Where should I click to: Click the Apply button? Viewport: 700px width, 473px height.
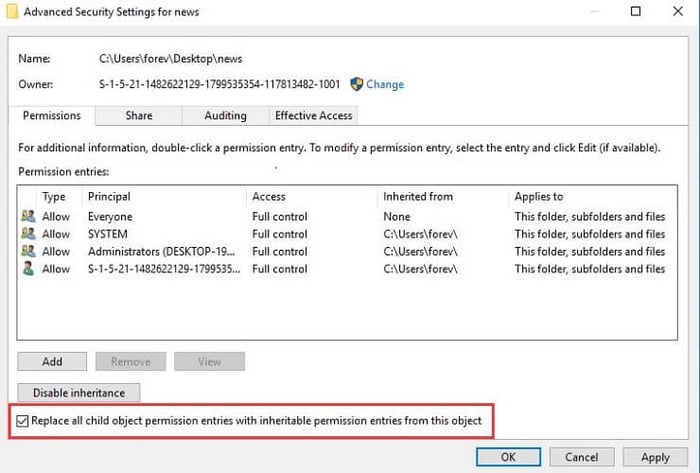click(655, 457)
